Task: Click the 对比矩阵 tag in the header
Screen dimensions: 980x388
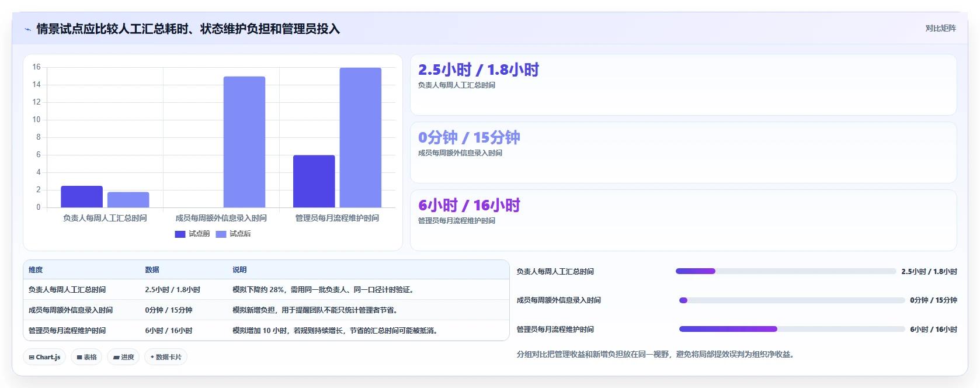Action: pyautogui.click(x=940, y=28)
